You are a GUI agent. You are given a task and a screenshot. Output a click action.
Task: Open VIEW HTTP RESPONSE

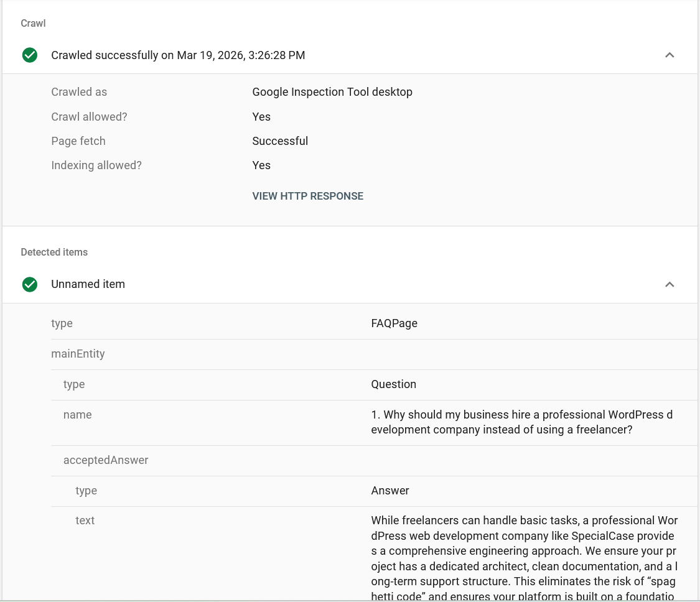coord(307,196)
